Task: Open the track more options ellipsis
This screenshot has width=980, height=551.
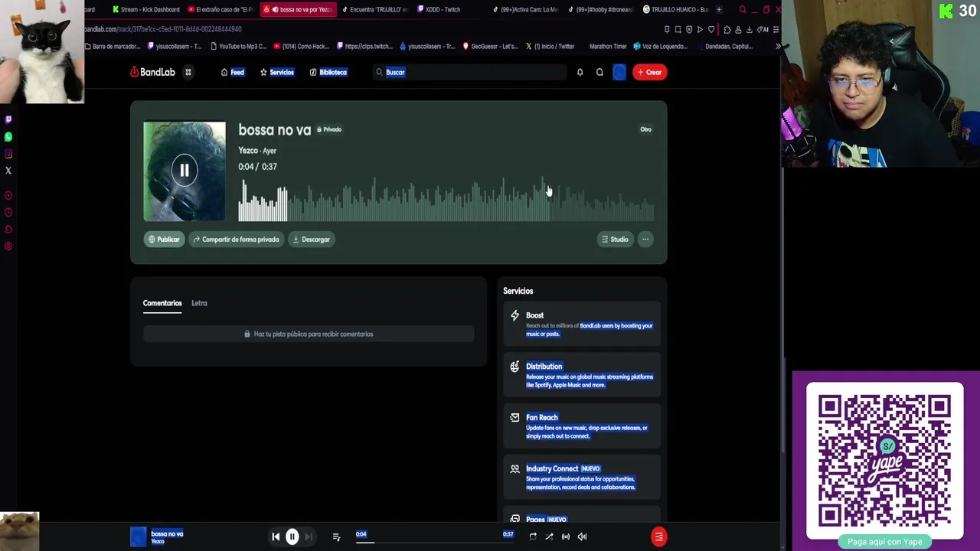Action: (x=645, y=240)
